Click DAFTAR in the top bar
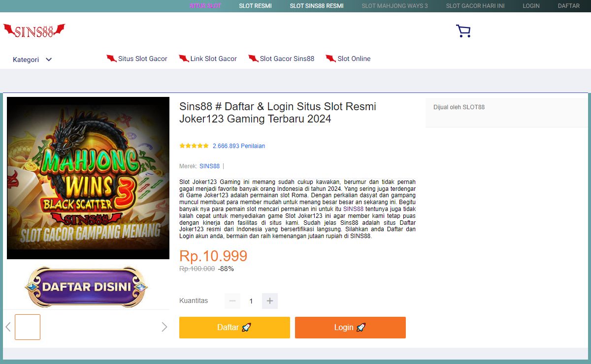Screen dimensions: 591x364 [x=569, y=6]
